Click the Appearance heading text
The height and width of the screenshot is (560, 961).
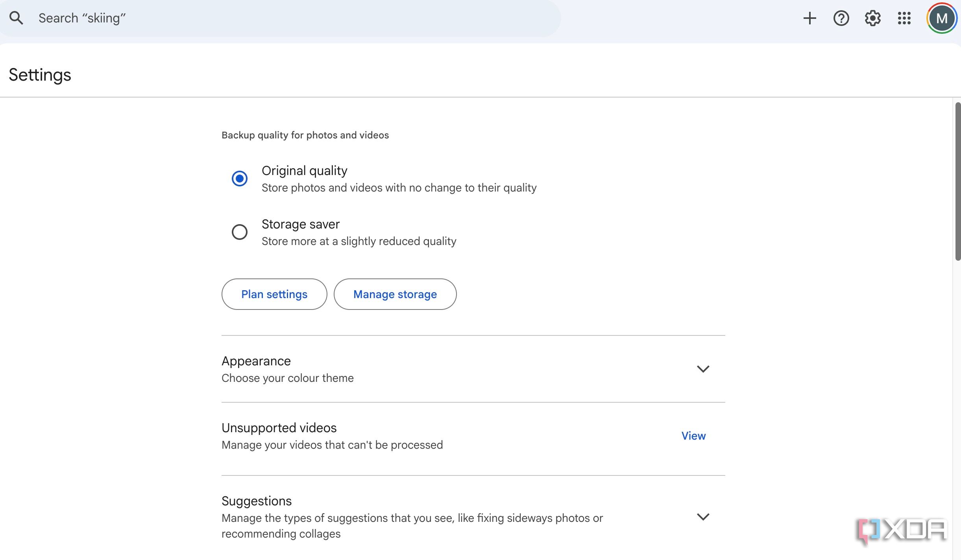[x=256, y=361]
